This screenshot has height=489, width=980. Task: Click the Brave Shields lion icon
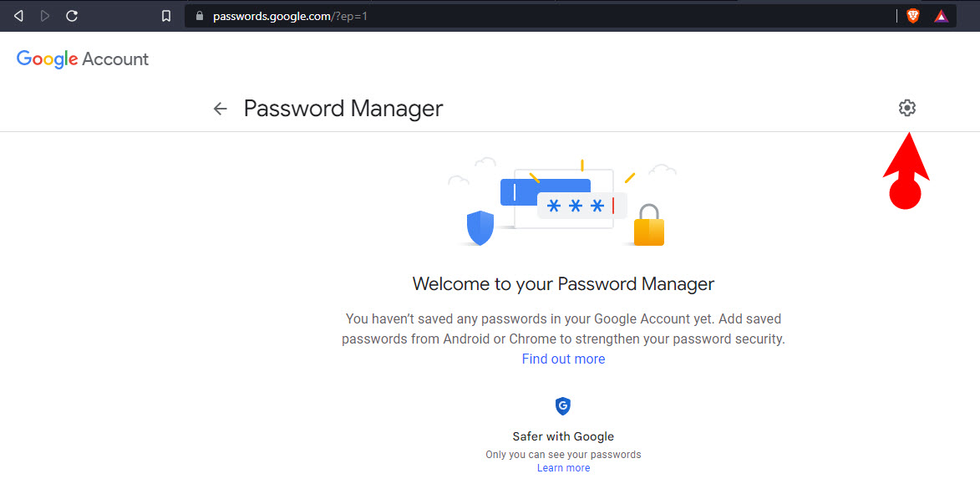click(x=912, y=16)
